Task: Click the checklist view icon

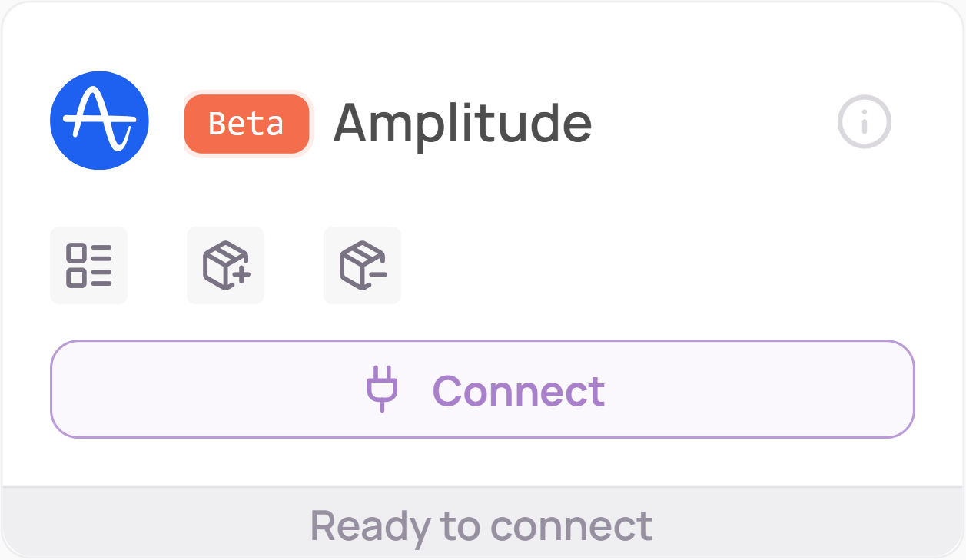Action: [89, 266]
